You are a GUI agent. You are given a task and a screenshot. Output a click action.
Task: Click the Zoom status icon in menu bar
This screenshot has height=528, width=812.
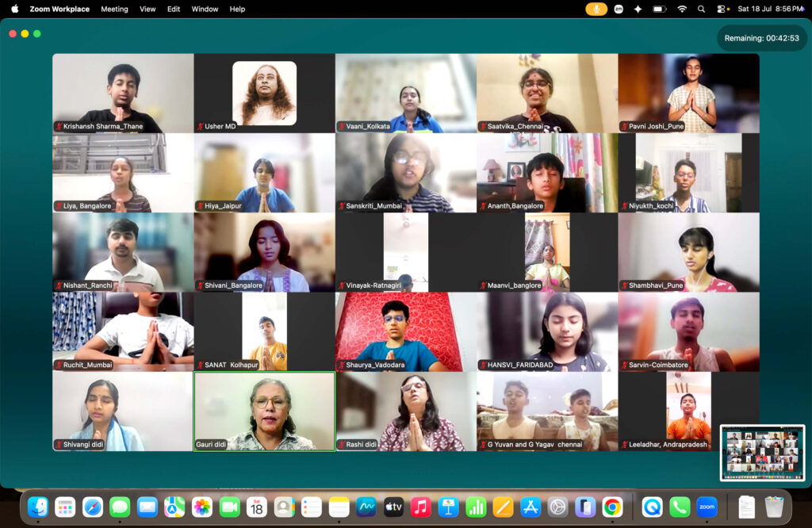coord(619,9)
